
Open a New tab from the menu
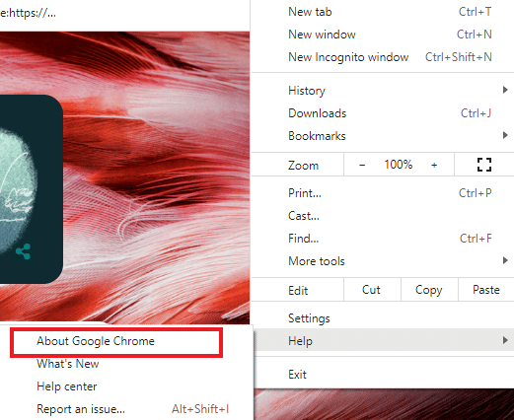tap(383, 12)
